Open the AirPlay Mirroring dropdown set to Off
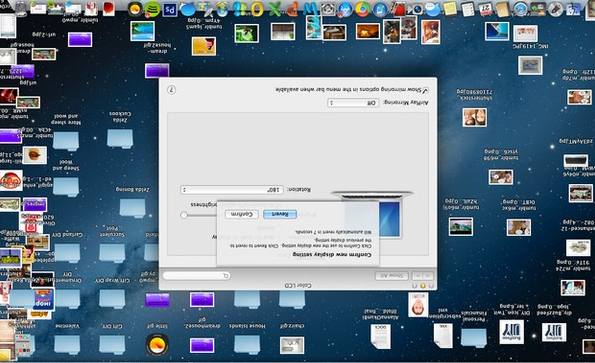 click(353, 103)
